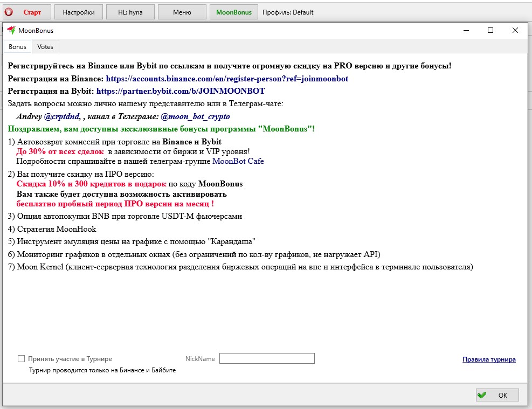Open the MoonBot Cafe telegram group link
This screenshot has height=409, width=532.
coord(238,161)
